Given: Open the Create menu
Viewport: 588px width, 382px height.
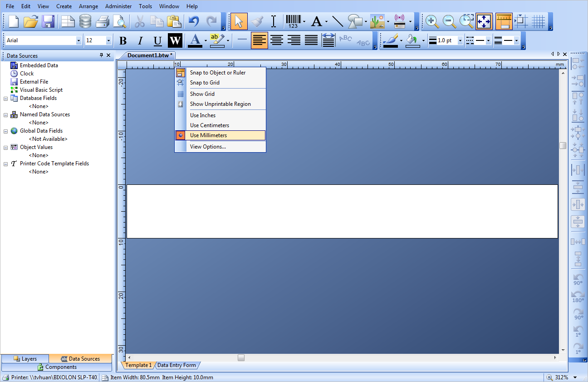Looking at the screenshot, I should [x=64, y=6].
